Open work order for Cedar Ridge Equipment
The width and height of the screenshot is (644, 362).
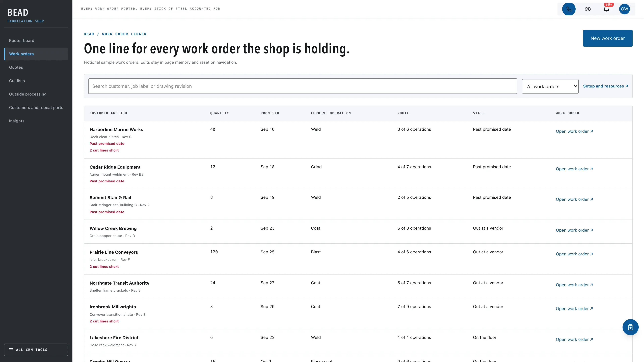point(574,169)
